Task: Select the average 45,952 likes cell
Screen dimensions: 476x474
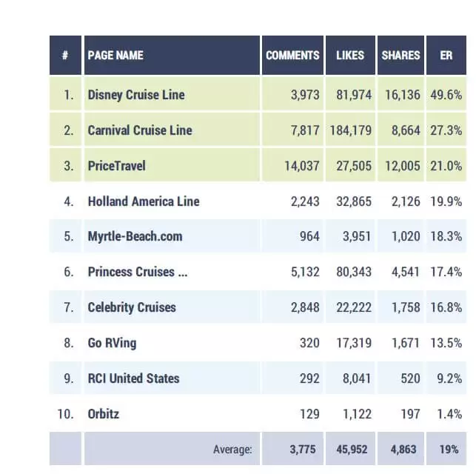Action: (350, 449)
